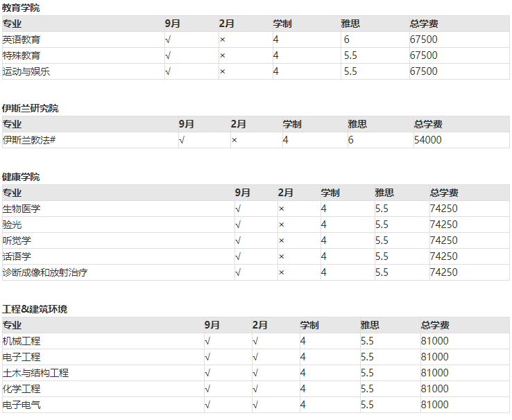Click the September checkmark for 特殊教育
Screen dimensions: 512x420
[x=168, y=55]
